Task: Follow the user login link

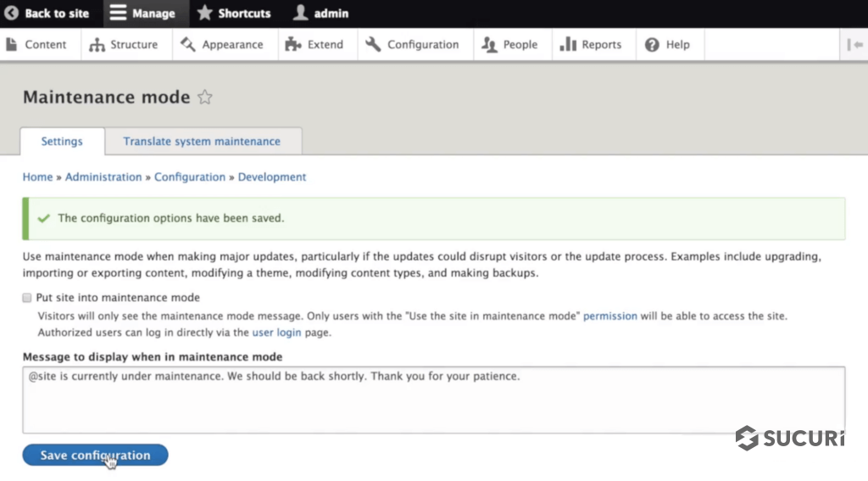Action: pos(276,333)
